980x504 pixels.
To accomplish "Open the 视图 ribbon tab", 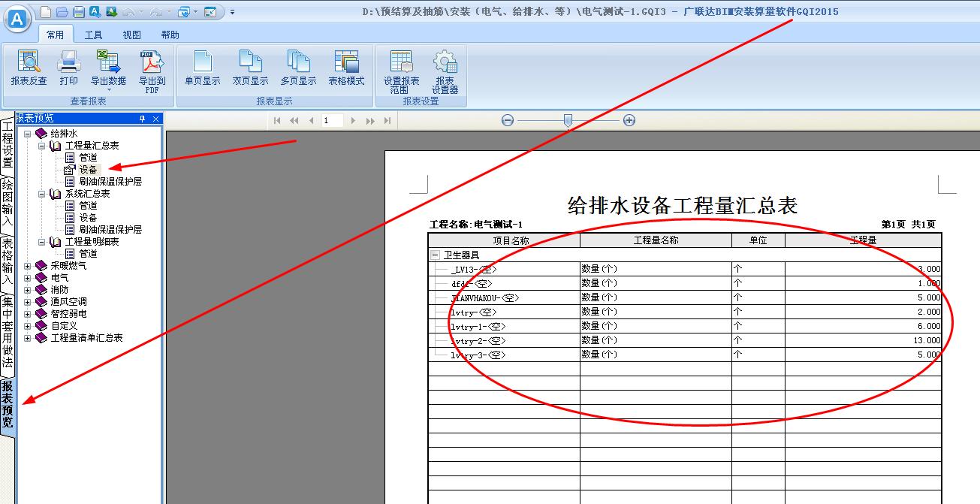I will pos(131,34).
